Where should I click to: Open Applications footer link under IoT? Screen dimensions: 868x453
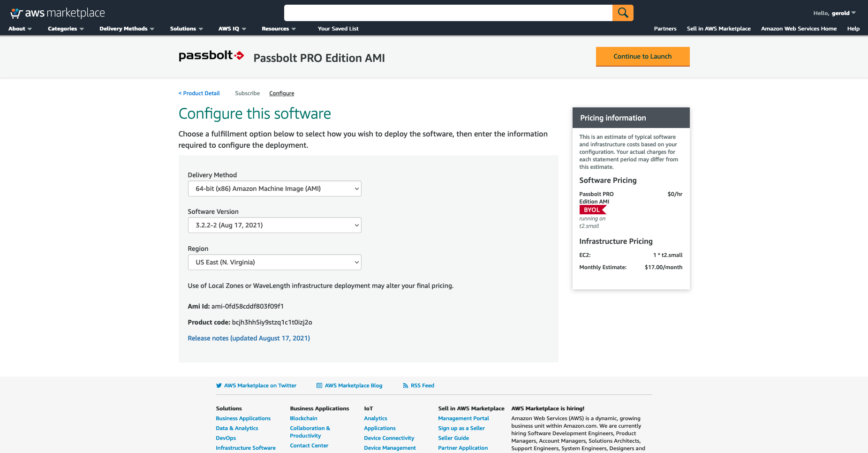(380, 428)
